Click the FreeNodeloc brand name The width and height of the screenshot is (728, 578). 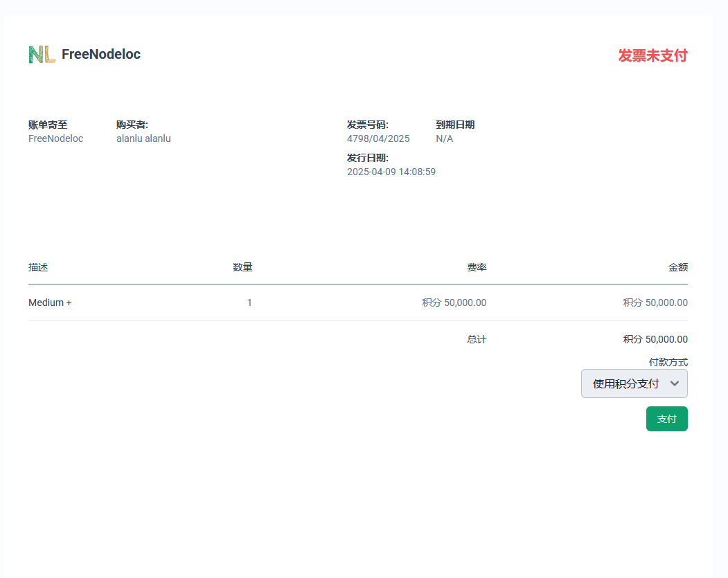pos(100,54)
